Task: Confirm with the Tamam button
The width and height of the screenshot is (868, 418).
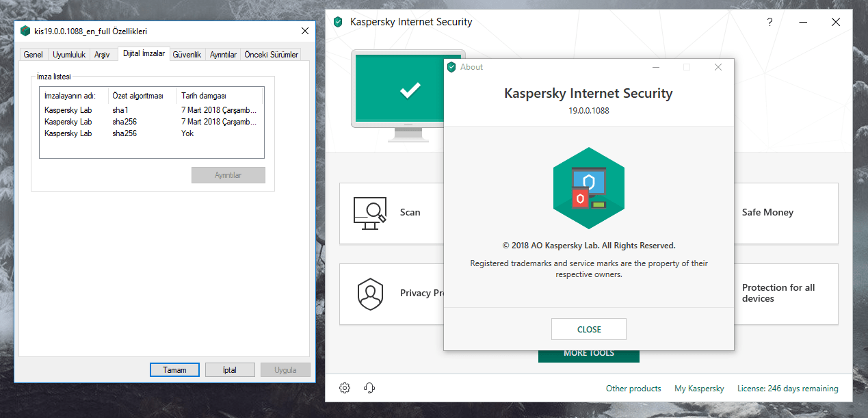Action: point(174,369)
